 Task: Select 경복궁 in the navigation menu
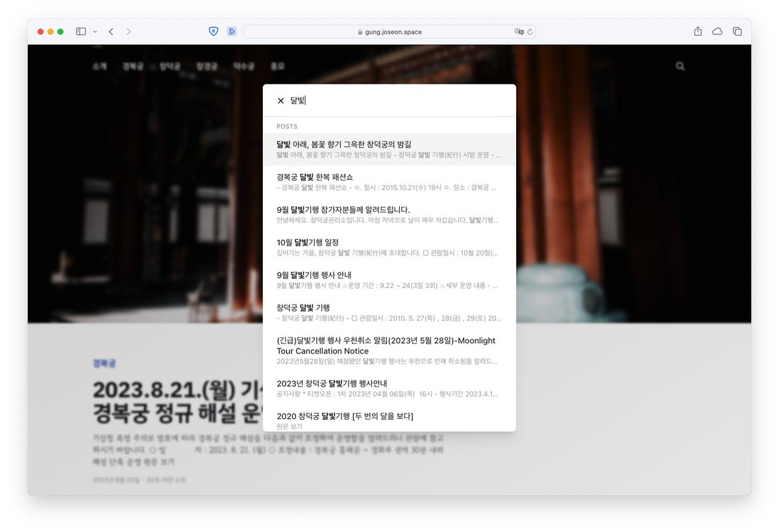click(132, 66)
